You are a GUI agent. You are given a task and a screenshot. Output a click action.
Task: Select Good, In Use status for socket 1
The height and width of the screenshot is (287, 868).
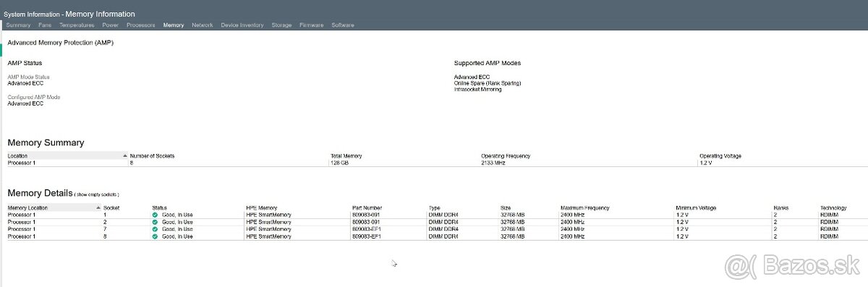click(x=177, y=215)
